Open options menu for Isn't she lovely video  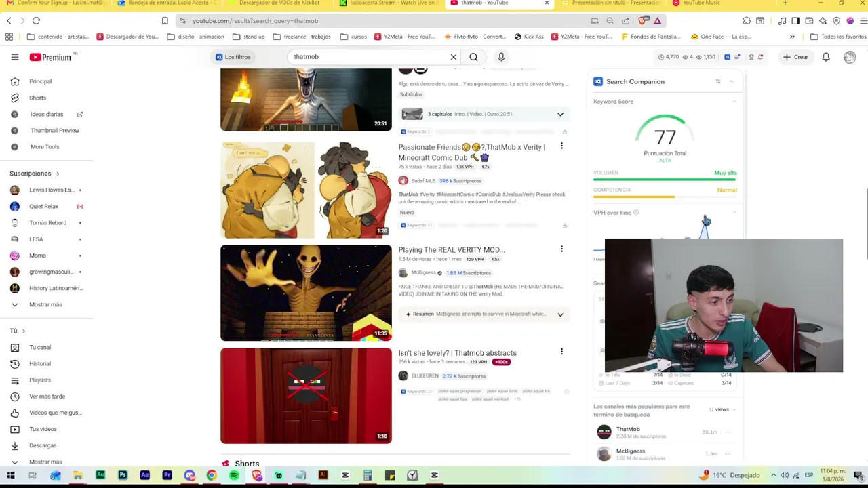click(561, 352)
